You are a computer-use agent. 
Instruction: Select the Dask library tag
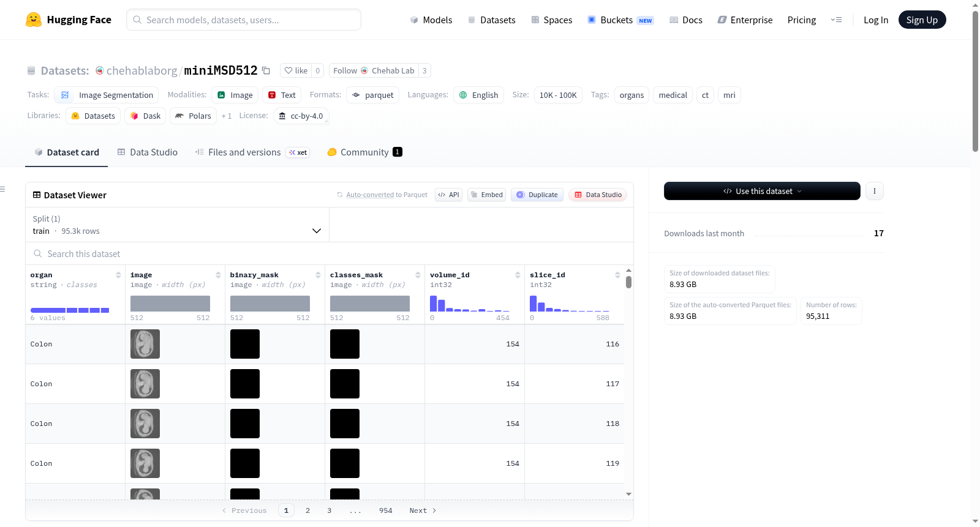[x=145, y=116]
